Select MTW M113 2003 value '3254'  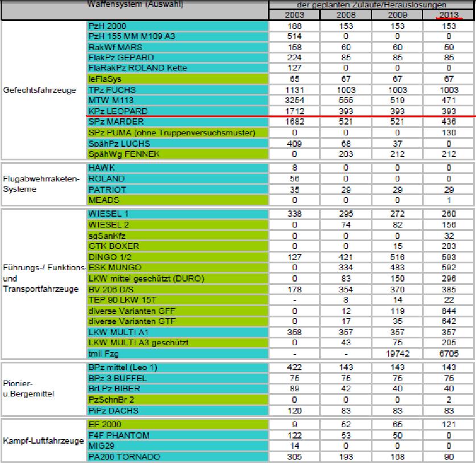(x=295, y=101)
